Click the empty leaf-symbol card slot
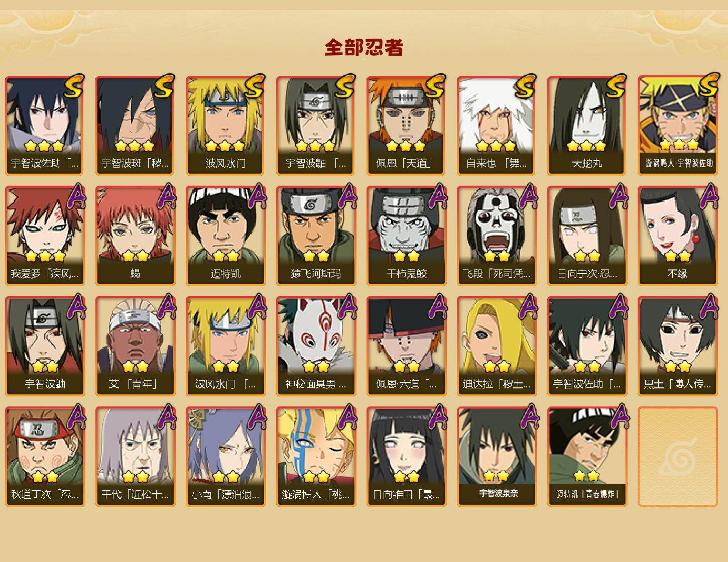The height and width of the screenshot is (562, 728). tap(677, 457)
